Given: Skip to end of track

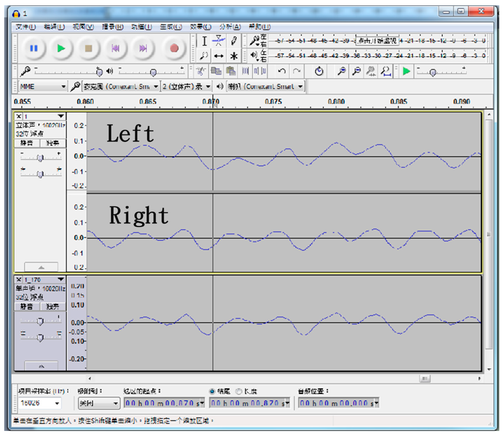Looking at the screenshot, I should point(143,49).
